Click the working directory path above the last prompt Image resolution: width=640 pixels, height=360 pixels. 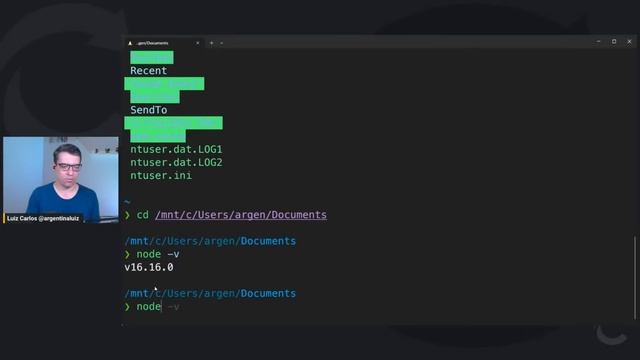pos(210,293)
